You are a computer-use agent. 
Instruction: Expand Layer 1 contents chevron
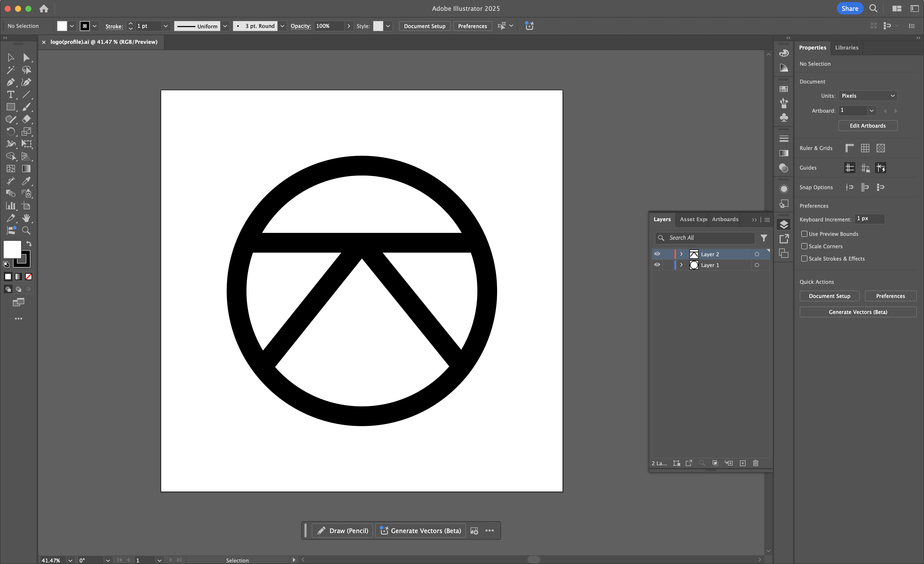[x=681, y=265]
